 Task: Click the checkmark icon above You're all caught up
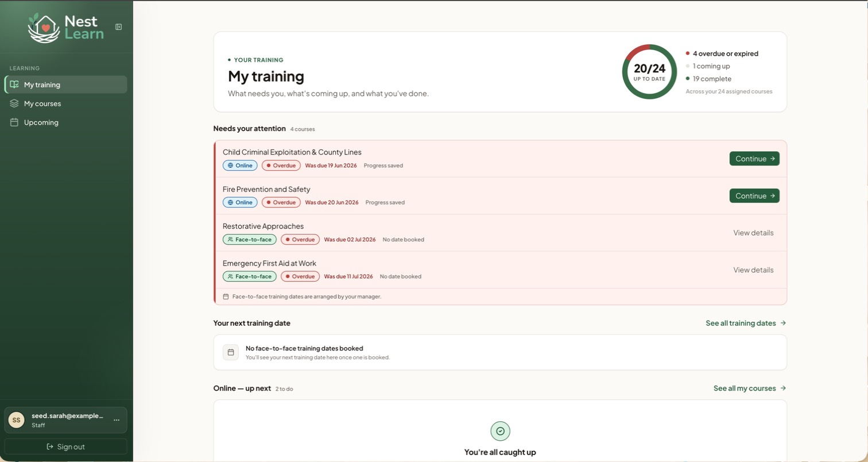pos(500,431)
